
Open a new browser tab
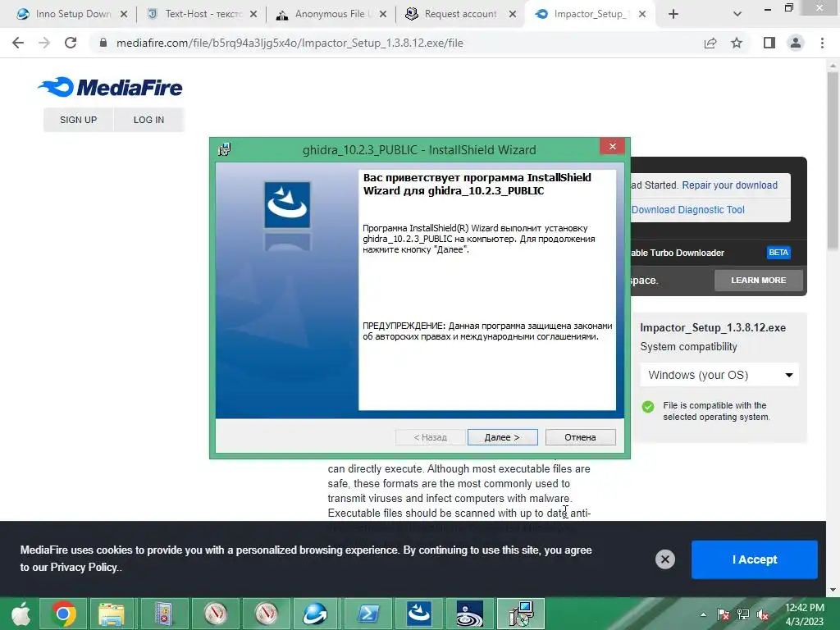(x=673, y=14)
